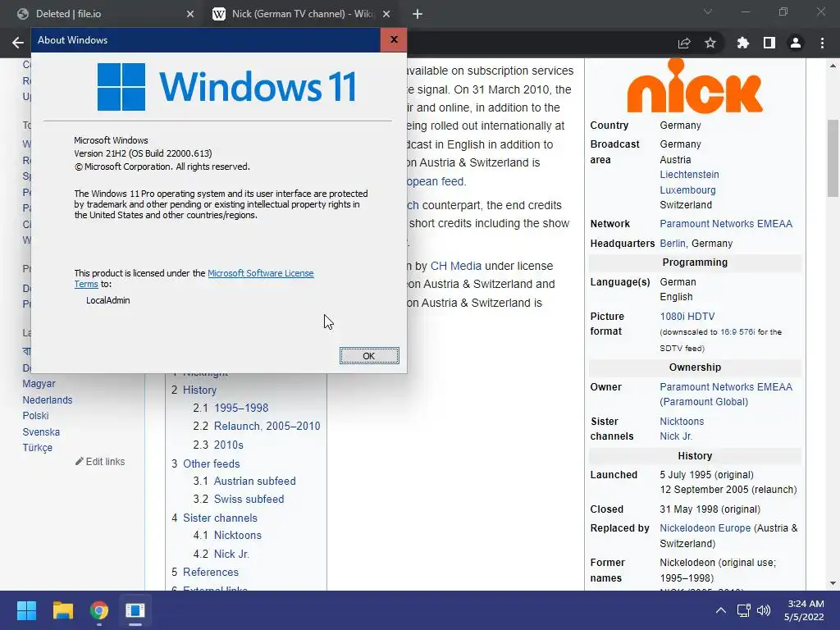The height and width of the screenshot is (630, 840).
Task: Open the Nick Jr. sister channel infobox link
Action: 676,436
